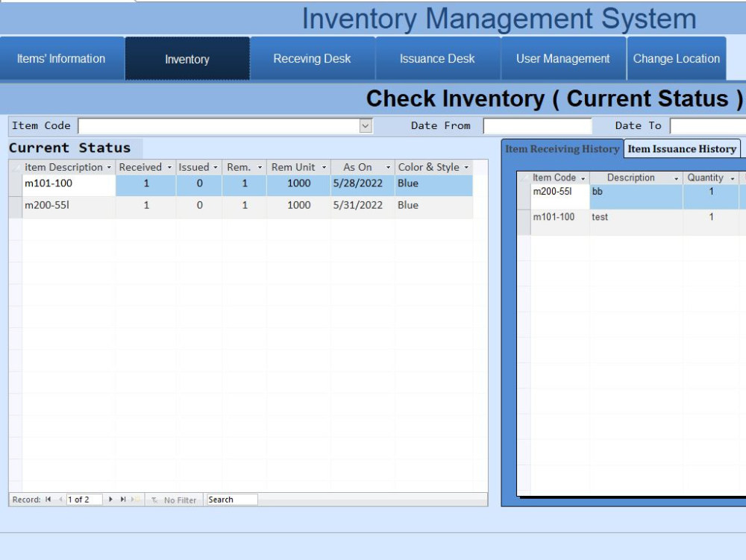Open Received column filter arrow

click(169, 167)
